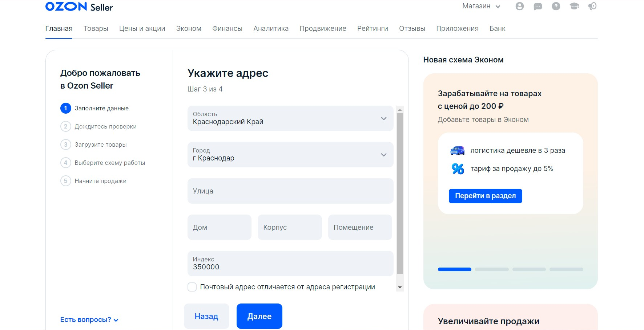Switch to the Товары tab
Image resolution: width=644 pixels, height=330 pixels.
[x=96, y=29]
